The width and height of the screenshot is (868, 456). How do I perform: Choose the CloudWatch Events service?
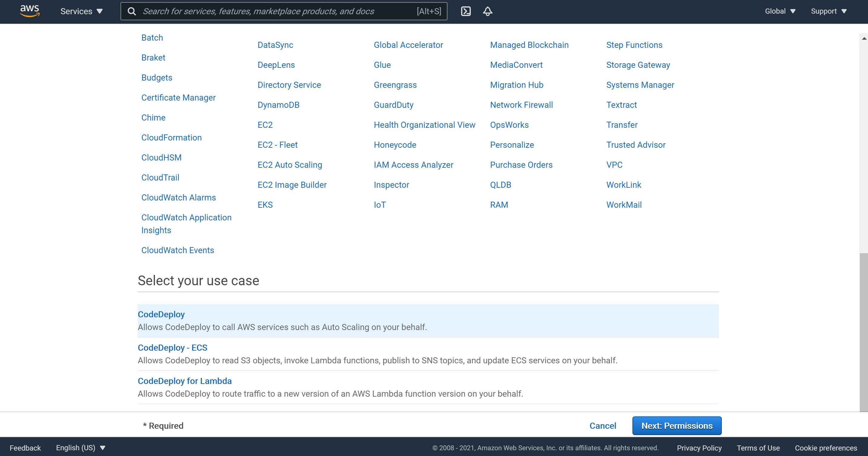click(x=178, y=250)
